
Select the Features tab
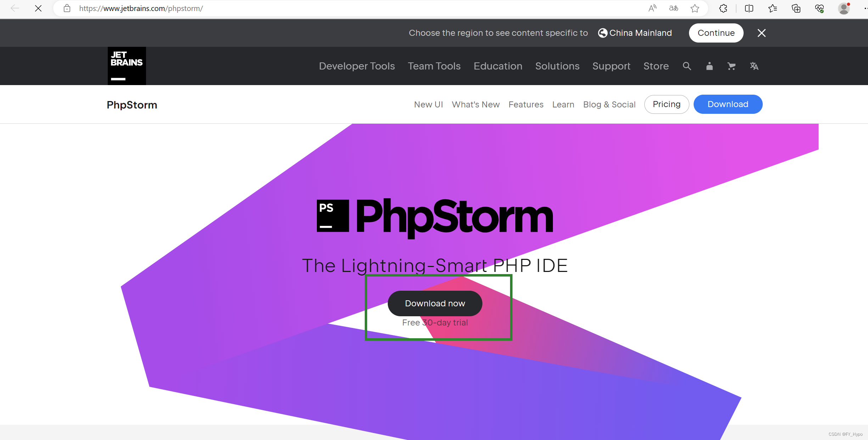coord(526,104)
